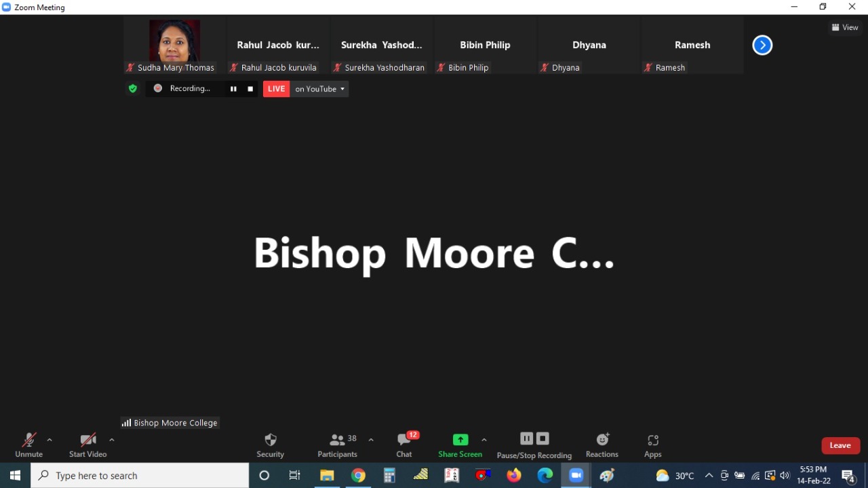This screenshot has width=868, height=488.
Task: Open Cortana circle on taskbar
Action: (x=264, y=475)
